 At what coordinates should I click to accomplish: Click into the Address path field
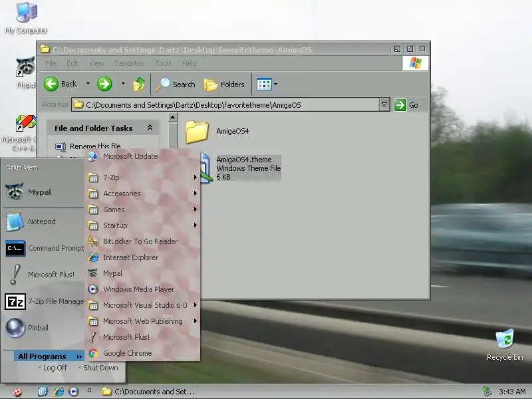(x=225, y=105)
